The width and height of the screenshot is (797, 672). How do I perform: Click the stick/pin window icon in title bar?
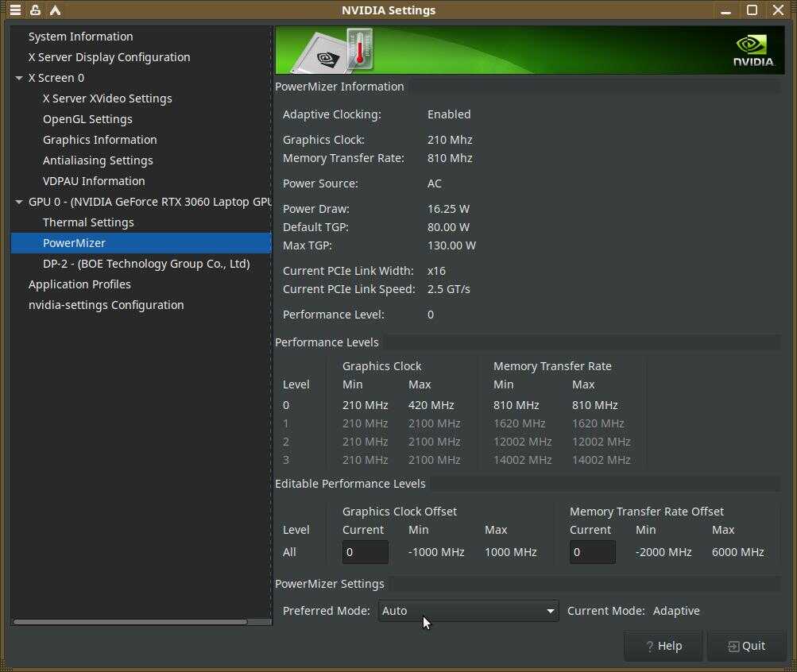[35, 10]
